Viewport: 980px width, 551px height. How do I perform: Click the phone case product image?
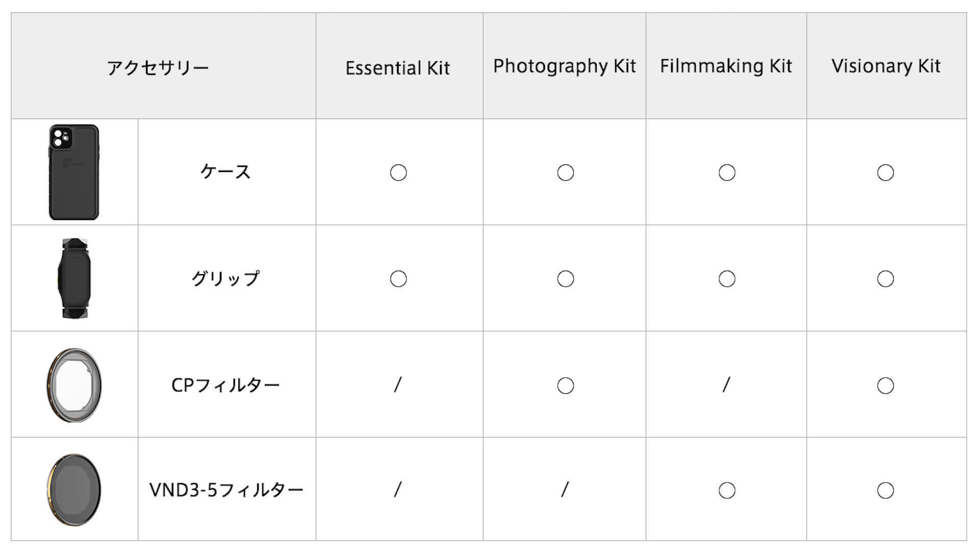[x=74, y=172]
